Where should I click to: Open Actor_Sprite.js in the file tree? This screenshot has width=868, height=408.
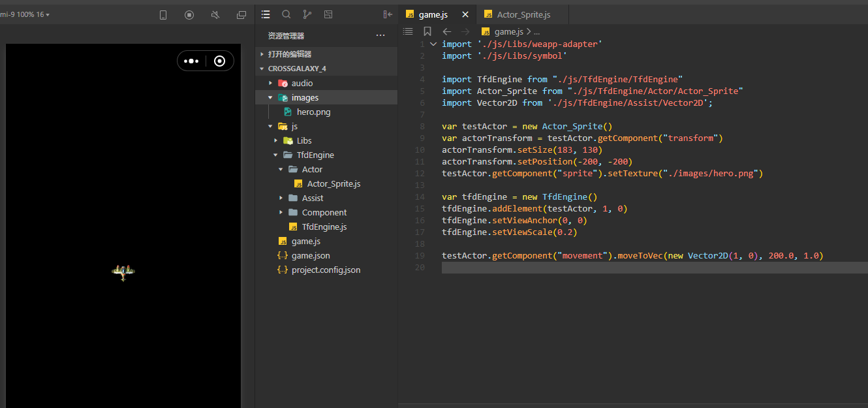tap(326, 183)
